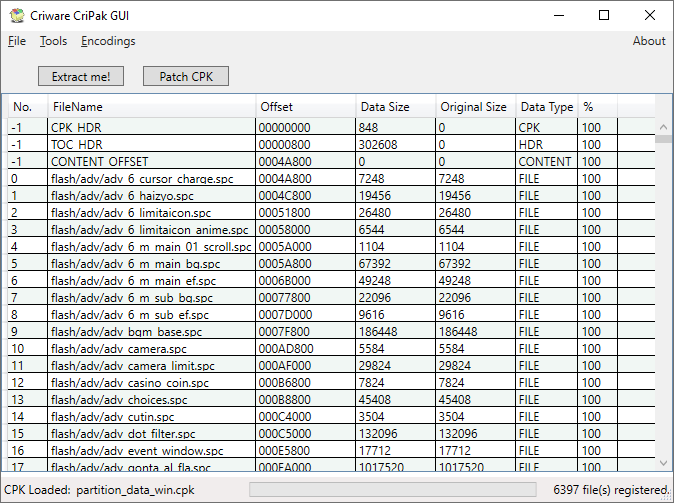Select adv_6_m_main_ef.spc file name
Screen dimensions: 674x503
click(x=134, y=280)
